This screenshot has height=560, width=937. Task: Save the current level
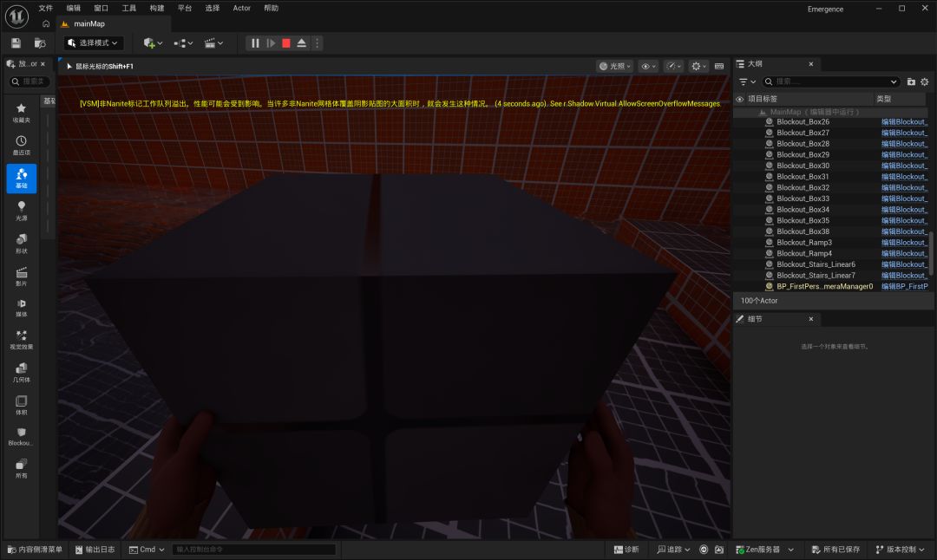point(16,43)
